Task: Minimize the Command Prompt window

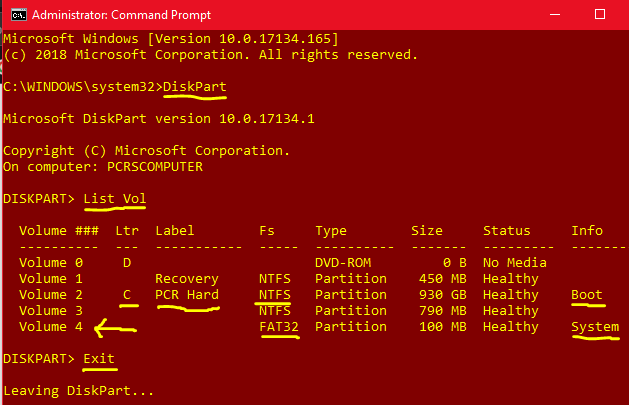Action: [555, 15]
